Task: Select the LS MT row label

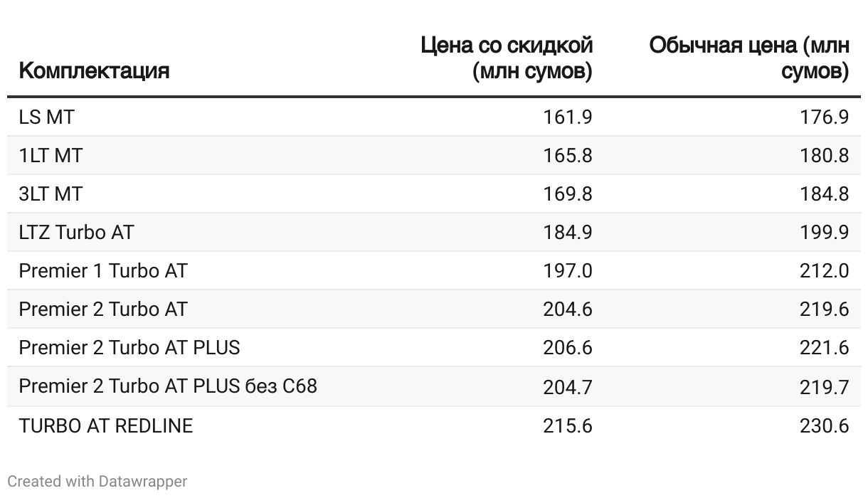Action: [46, 117]
